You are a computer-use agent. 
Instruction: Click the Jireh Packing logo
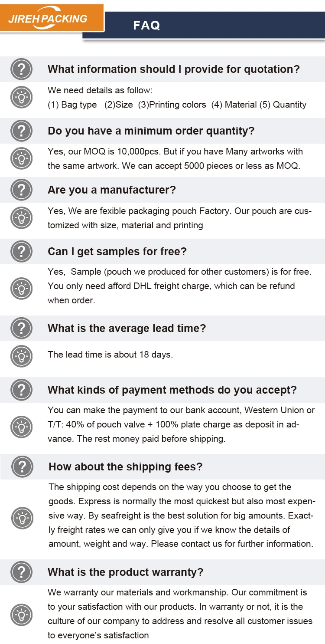tap(52, 18)
